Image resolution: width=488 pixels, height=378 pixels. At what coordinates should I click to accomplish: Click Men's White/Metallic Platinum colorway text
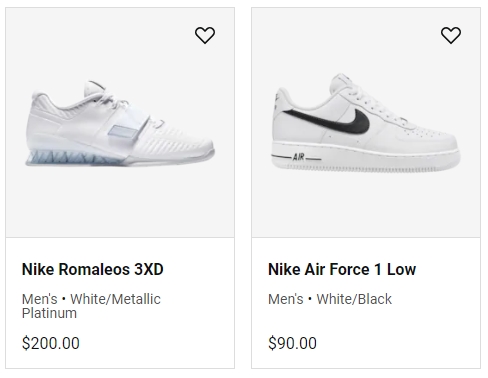click(91, 306)
